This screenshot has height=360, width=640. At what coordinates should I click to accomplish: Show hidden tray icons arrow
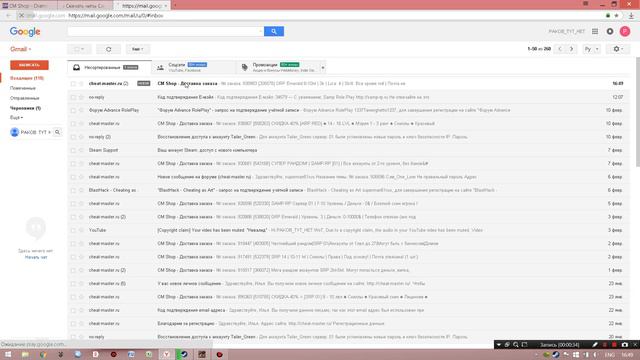[536, 355]
